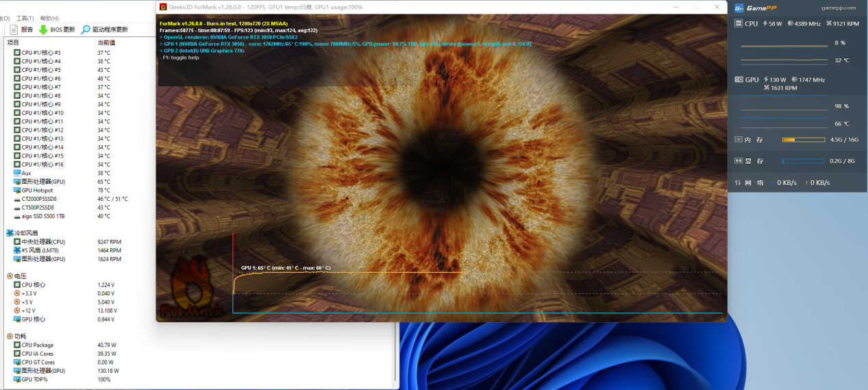Image resolution: width=868 pixels, height=390 pixels.
Task: Click the 显存 VRAM usage bar
Action: click(x=803, y=161)
